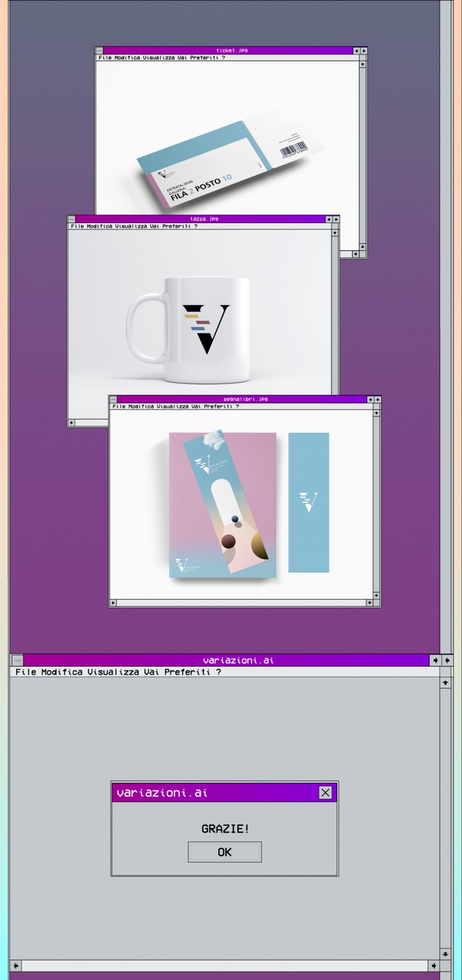Open Visualizza menu in segnalibri.jpg window

coord(172,407)
